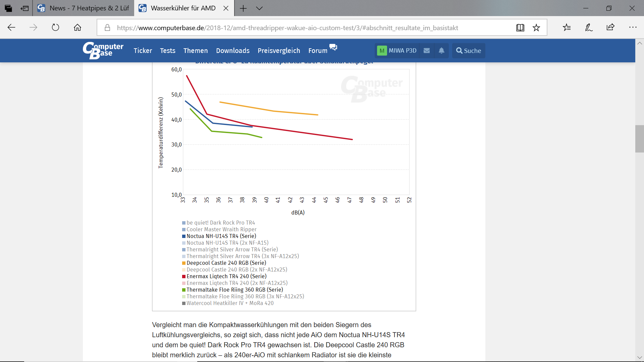Toggle be quiet! Dark Rock Pro TR4 series
This screenshot has height=362, width=644.
click(220, 223)
